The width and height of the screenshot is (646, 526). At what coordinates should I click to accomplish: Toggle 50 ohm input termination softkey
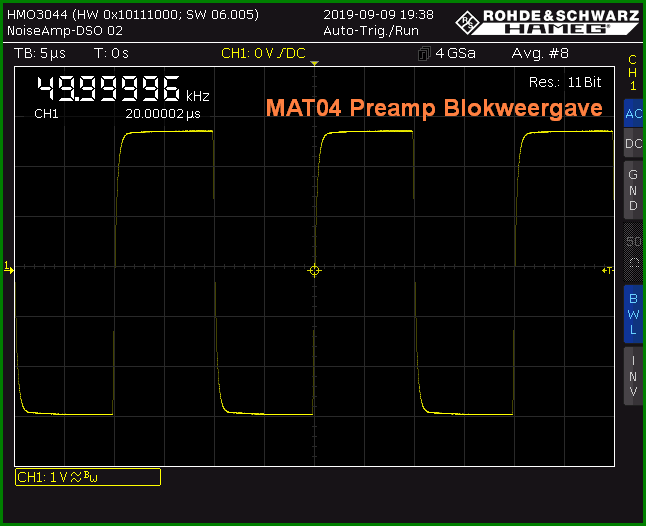(x=633, y=252)
